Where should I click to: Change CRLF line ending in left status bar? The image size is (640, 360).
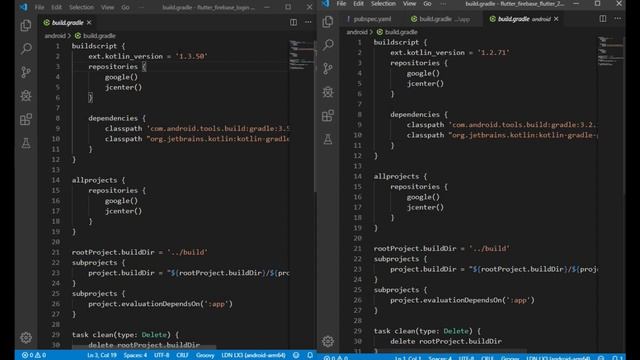click(x=182, y=355)
